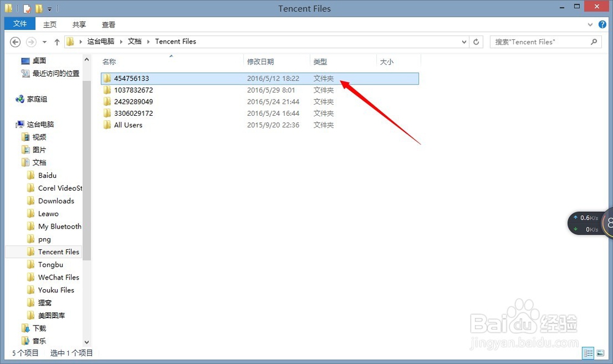Select the 3306029172 folder

(x=133, y=113)
